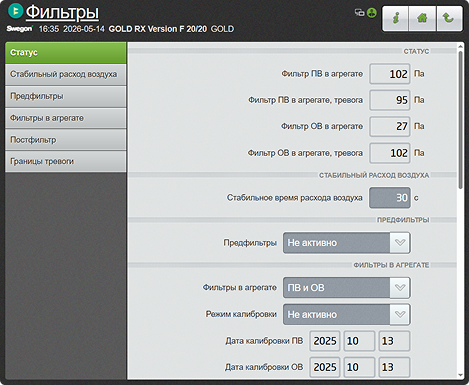Click the ФИЛЬТРЫ В АГРЕГАТЕ section heading
Screen dimensions: 469x385
pos(391,265)
